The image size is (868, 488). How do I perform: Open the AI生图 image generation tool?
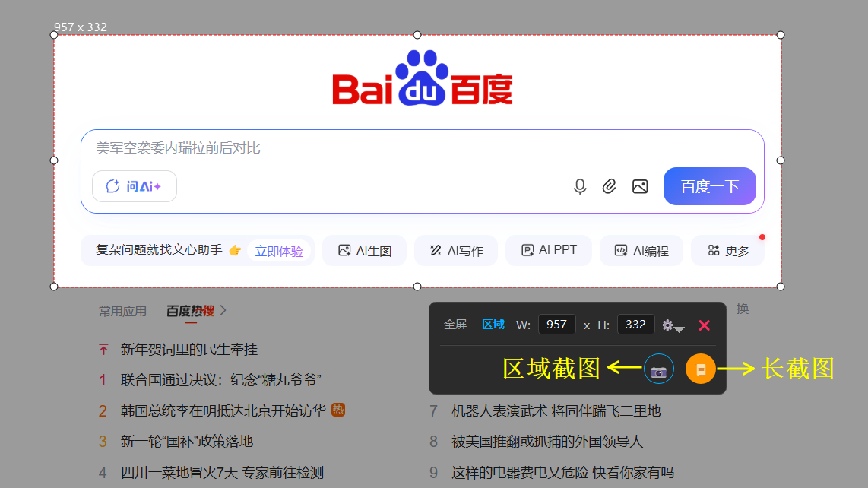[x=365, y=251]
